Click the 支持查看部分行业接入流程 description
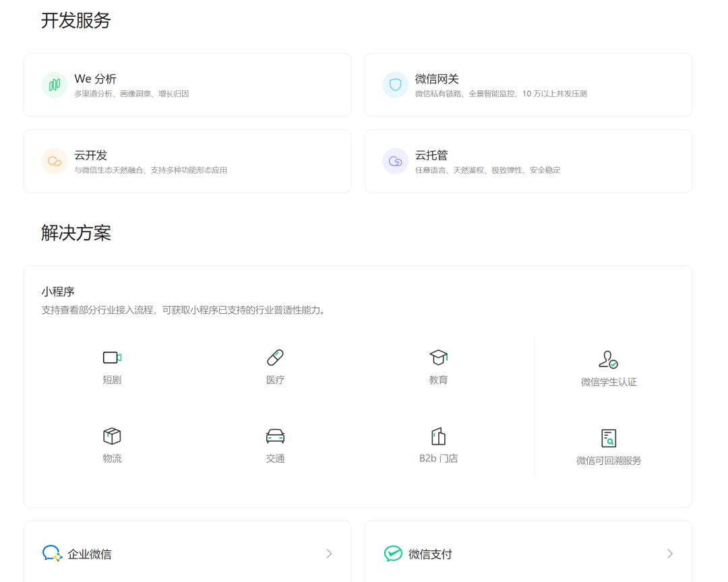Viewport: 728px width, 582px height. pos(183,310)
